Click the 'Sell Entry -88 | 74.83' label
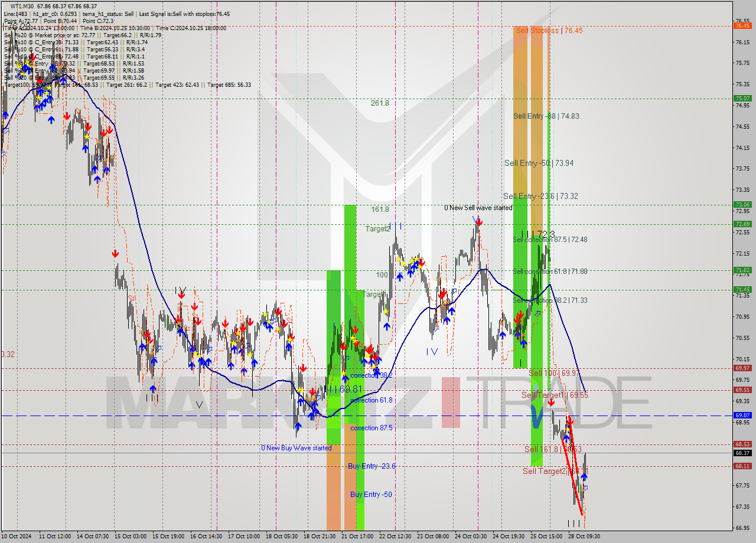Viewport: 756px width, 543px height. pyautogui.click(x=546, y=116)
